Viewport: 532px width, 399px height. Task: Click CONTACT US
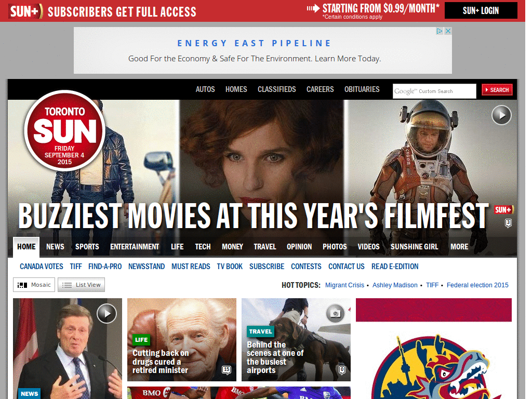click(347, 267)
